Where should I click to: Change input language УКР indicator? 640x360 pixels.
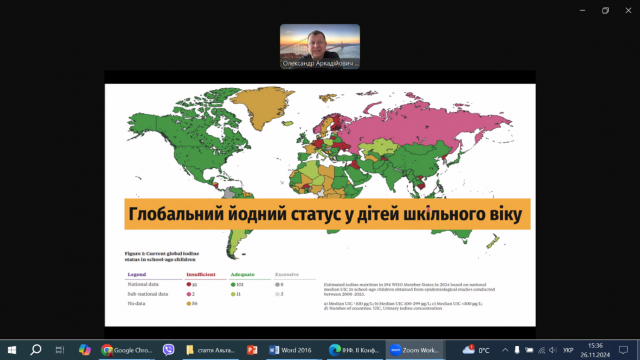pyautogui.click(x=568, y=350)
